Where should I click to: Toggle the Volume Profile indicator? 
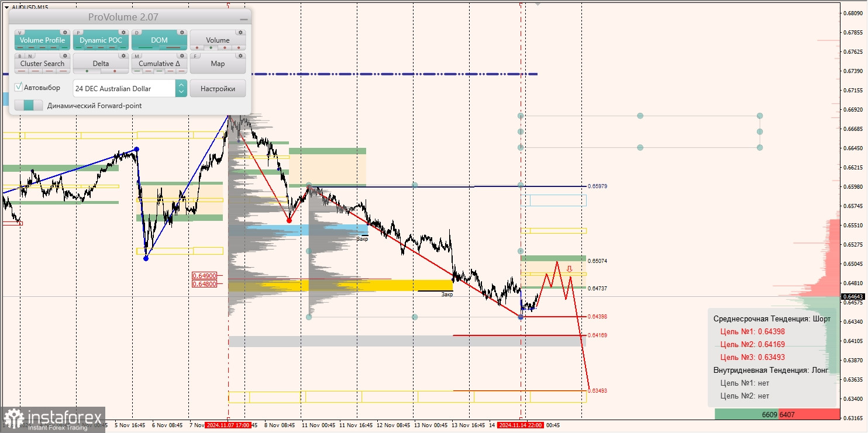[x=42, y=40]
